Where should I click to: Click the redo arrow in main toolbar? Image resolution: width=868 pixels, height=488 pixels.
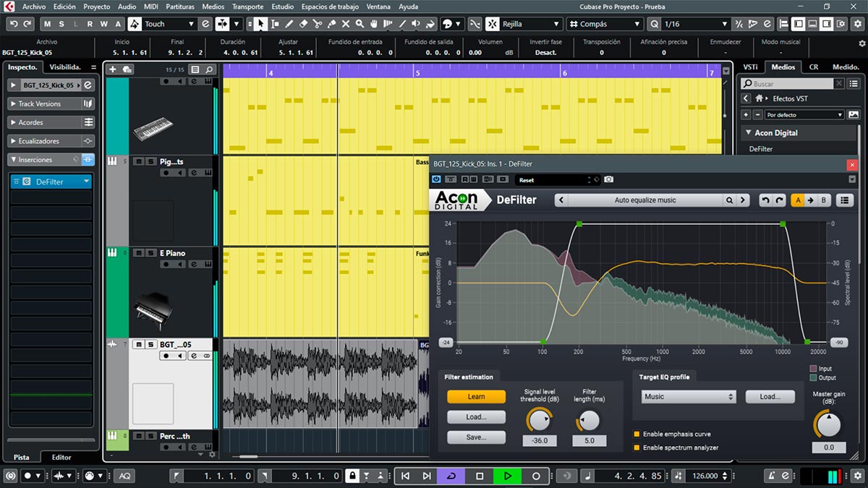[27, 24]
